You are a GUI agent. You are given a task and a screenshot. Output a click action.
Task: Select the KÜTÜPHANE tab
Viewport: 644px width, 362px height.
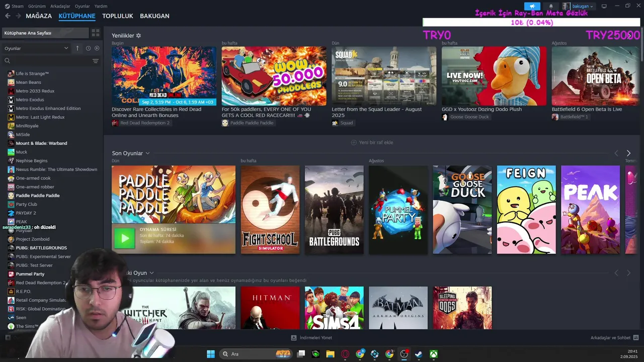pos(77,16)
